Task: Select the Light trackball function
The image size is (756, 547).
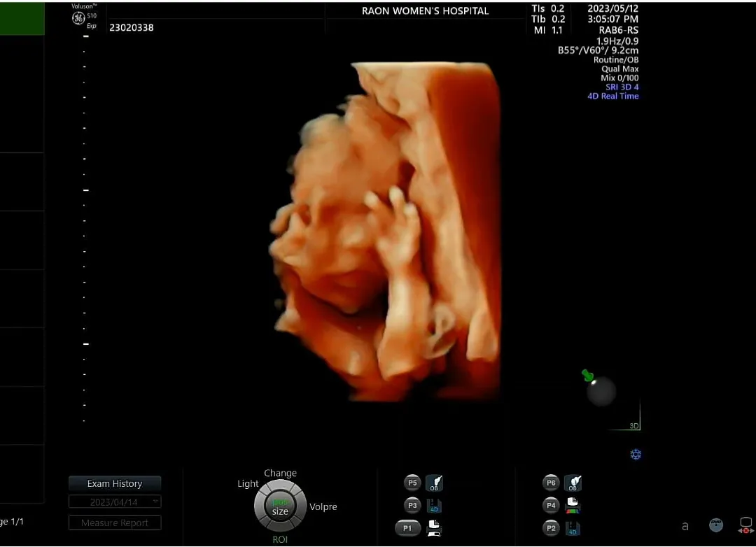Action: pyautogui.click(x=248, y=483)
